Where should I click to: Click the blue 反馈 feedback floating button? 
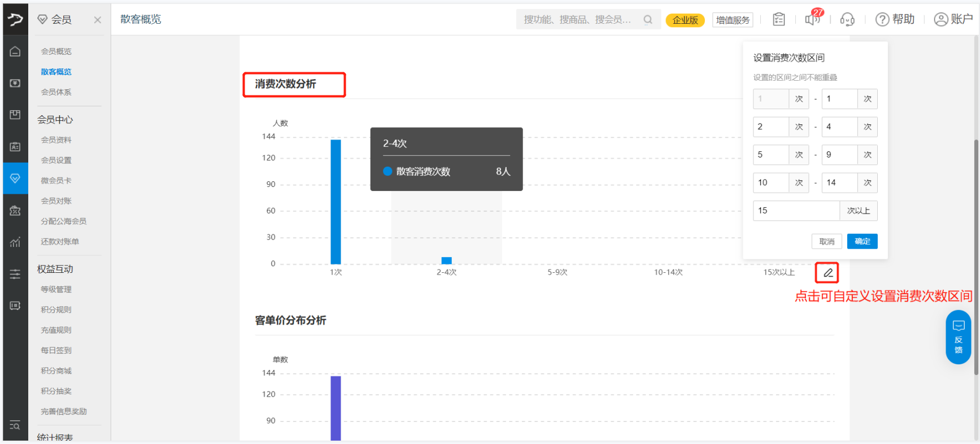coord(958,337)
